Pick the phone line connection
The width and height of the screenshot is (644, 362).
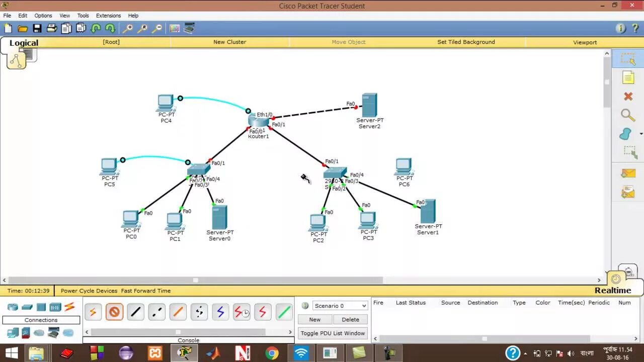199,312
